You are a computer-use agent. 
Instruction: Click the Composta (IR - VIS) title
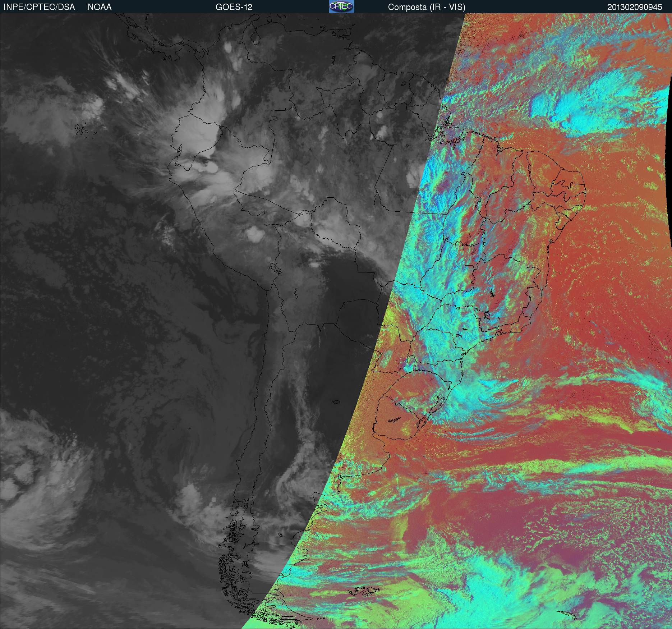click(x=427, y=7)
